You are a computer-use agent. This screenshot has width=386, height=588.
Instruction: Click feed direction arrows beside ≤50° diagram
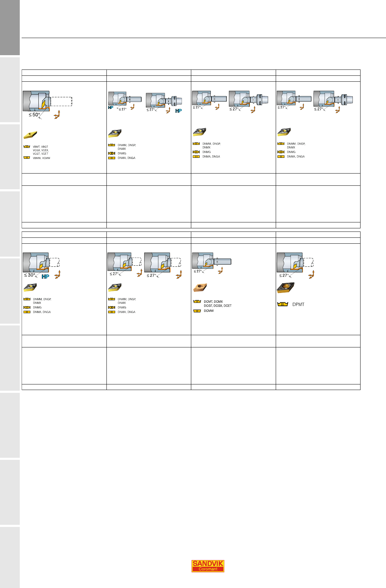click(x=57, y=115)
